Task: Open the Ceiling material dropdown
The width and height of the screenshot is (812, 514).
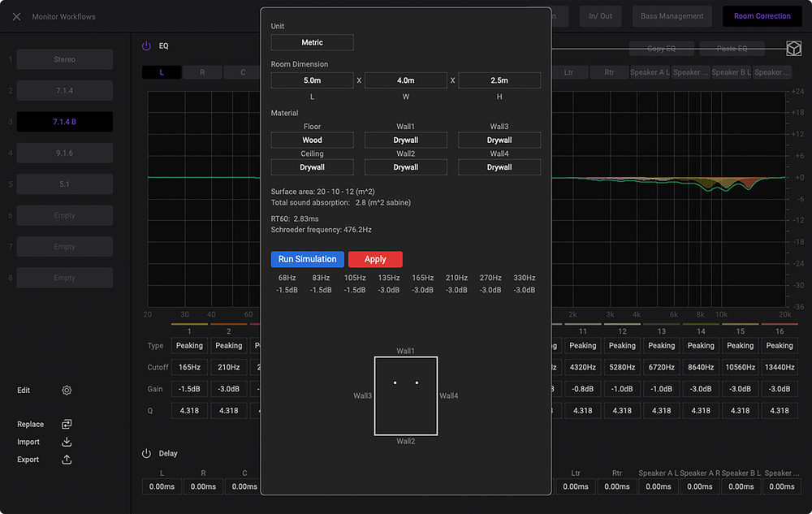Action: pos(312,167)
